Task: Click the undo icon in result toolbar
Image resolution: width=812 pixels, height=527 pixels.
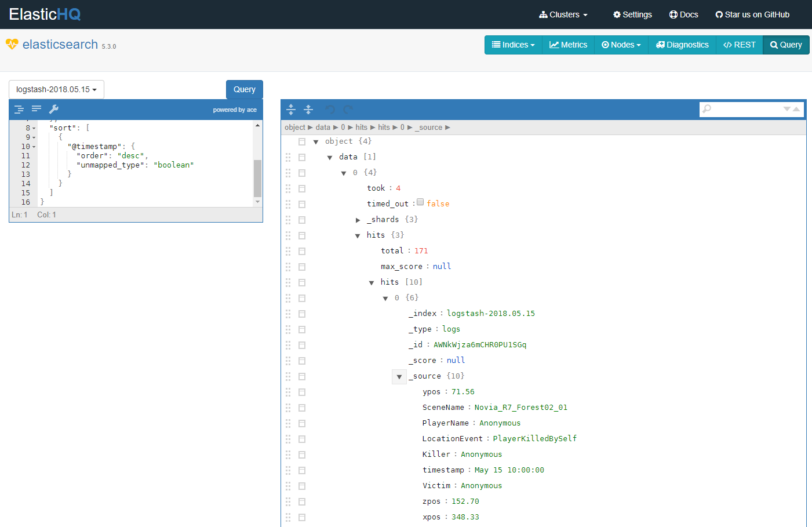Action: tap(330, 109)
